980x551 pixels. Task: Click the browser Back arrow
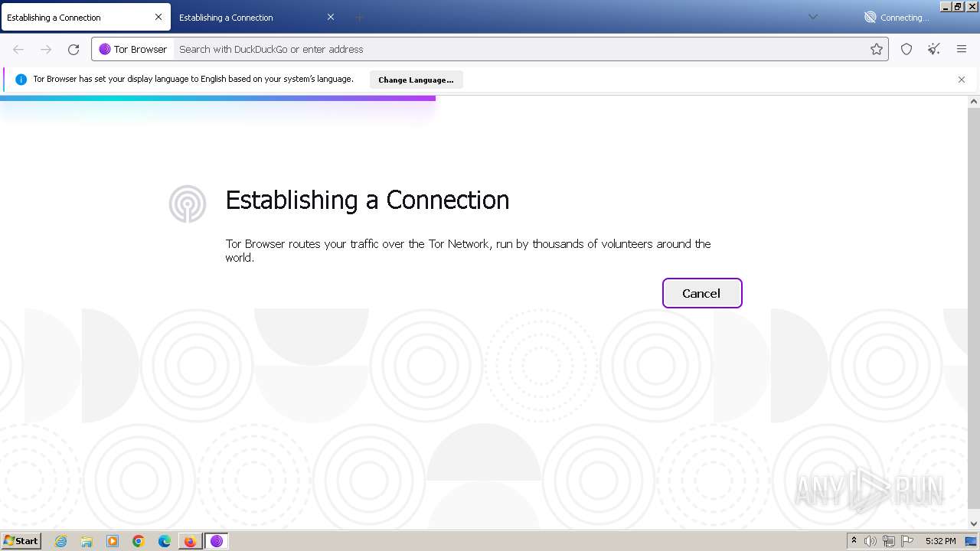pos(18,49)
